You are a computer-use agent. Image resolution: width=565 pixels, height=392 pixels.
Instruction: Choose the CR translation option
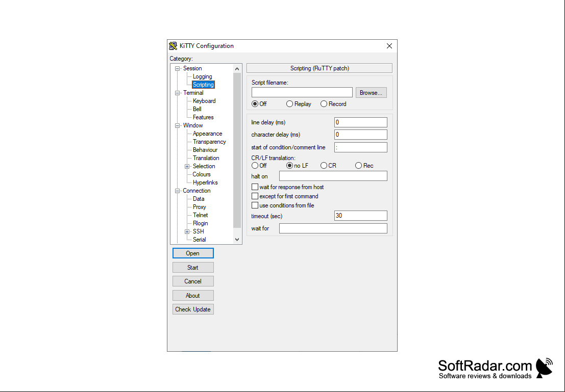[x=324, y=166]
